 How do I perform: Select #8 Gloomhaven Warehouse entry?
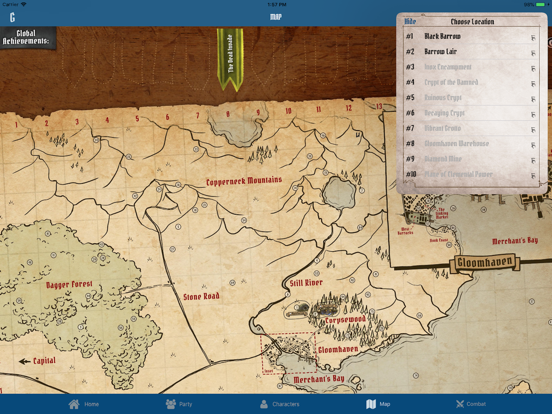471,144
